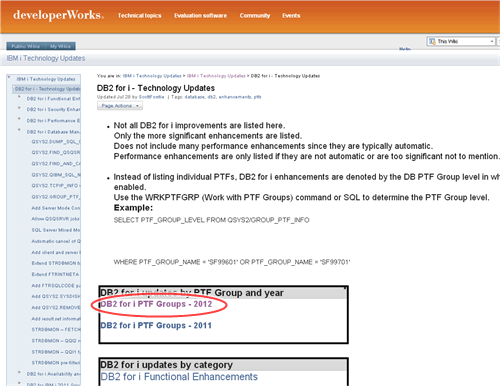Click the SELECT PTF_GROUP_LEVEL example SQL text
The width and height of the screenshot is (500, 386).
[x=211, y=220]
